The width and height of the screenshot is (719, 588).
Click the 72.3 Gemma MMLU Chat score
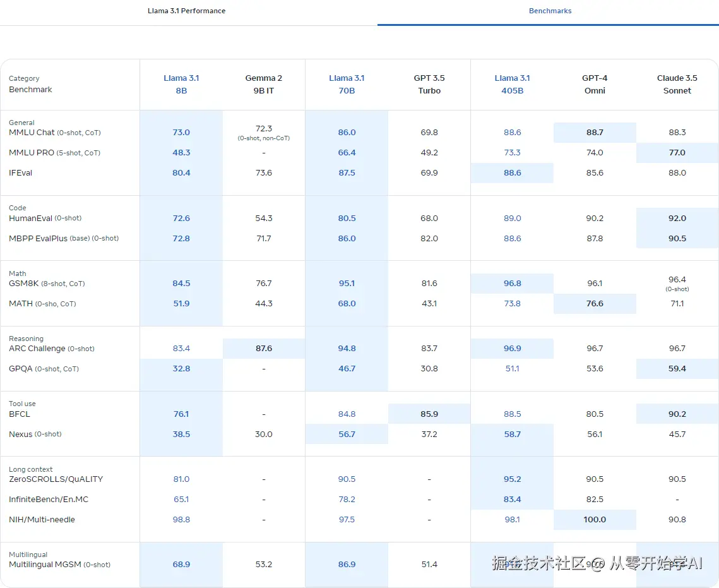point(264,128)
